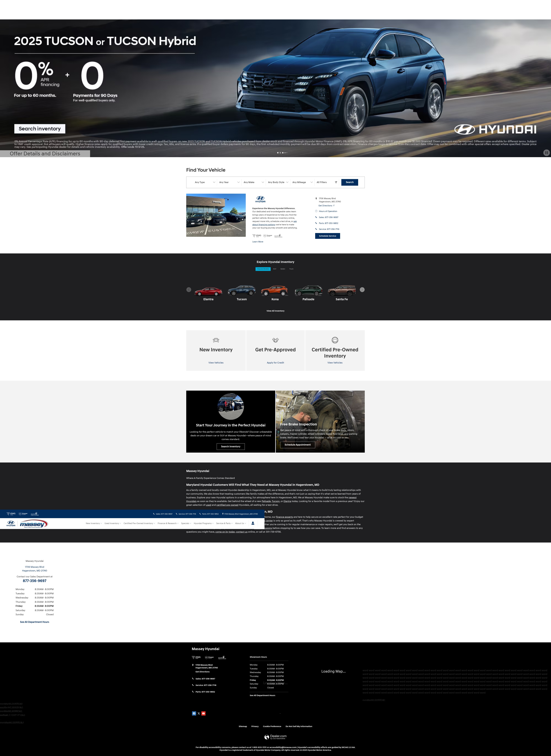Click the Get Directions link in Find Your Vehicle
The image size is (551, 756).
[x=326, y=206]
